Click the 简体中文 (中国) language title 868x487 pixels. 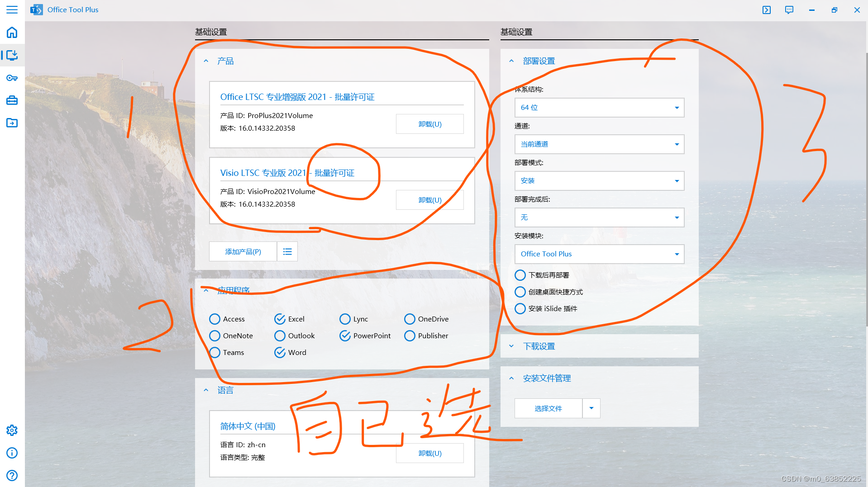click(248, 426)
